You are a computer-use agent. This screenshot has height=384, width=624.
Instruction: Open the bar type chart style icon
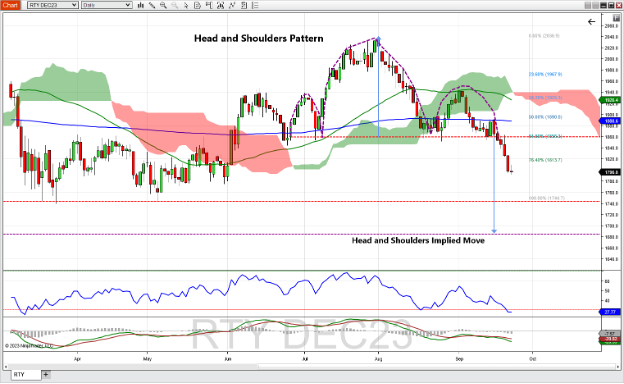[141, 5]
